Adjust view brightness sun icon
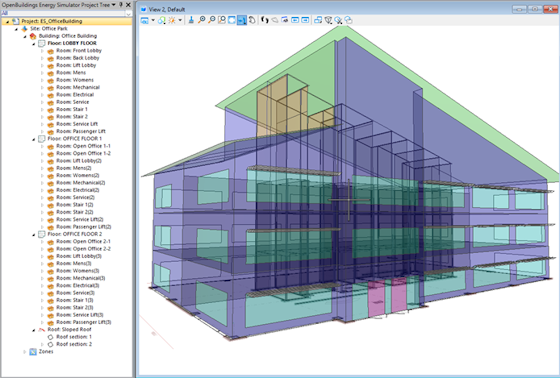This screenshot has height=378, width=560. pos(172,20)
